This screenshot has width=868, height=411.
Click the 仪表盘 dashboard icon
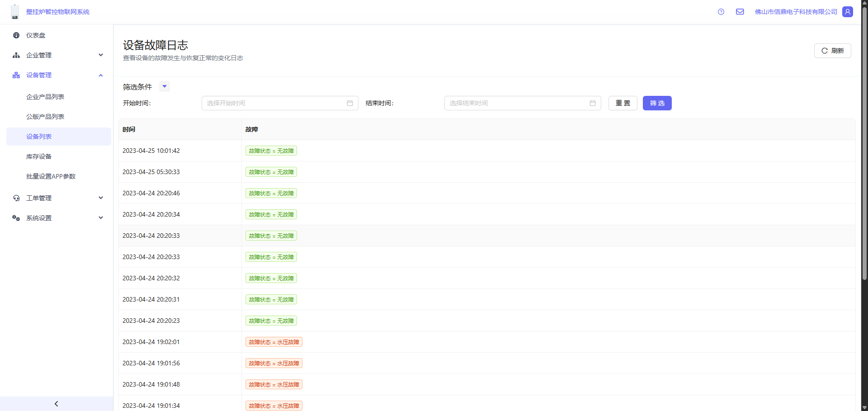(x=16, y=35)
